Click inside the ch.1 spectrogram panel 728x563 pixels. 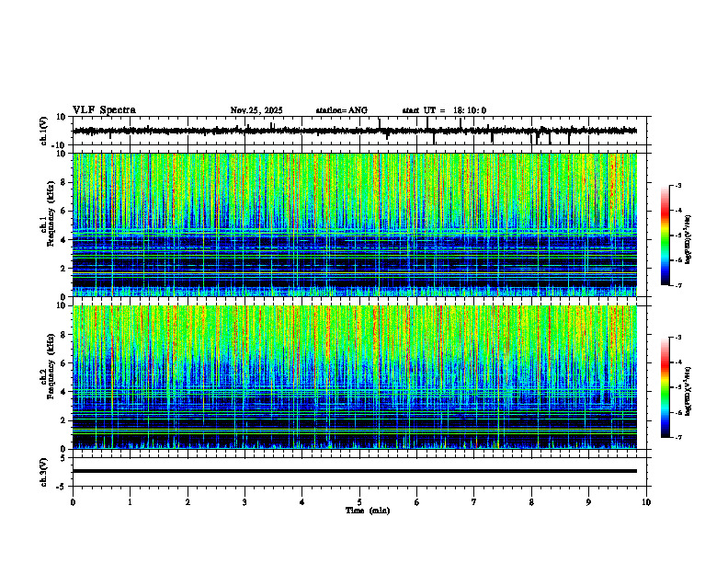coord(355,224)
